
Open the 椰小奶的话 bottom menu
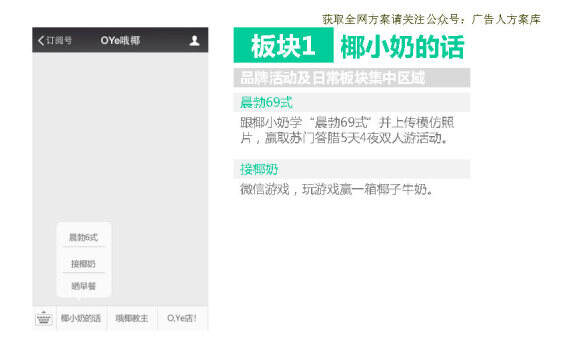(81, 318)
